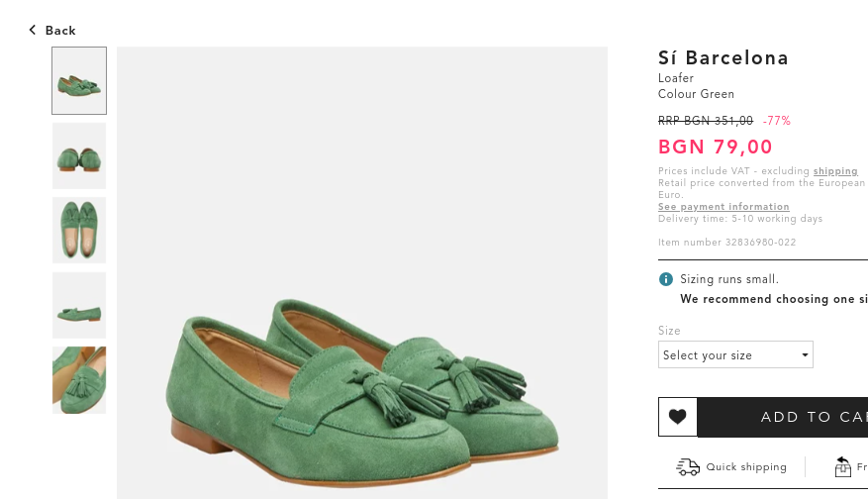
Task: Open the Select your size dropdown
Action: tap(735, 354)
